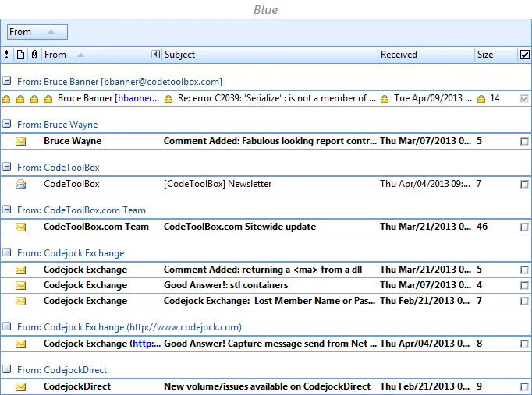Check the box for stl containers message
Viewport: 532px width, 395px height.
pyautogui.click(x=524, y=286)
